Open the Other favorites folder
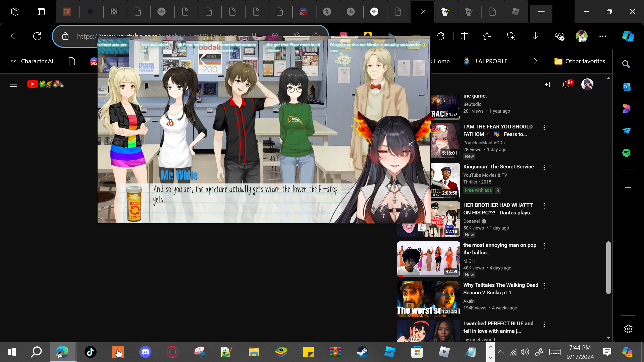The width and height of the screenshot is (644, 362). tap(580, 61)
